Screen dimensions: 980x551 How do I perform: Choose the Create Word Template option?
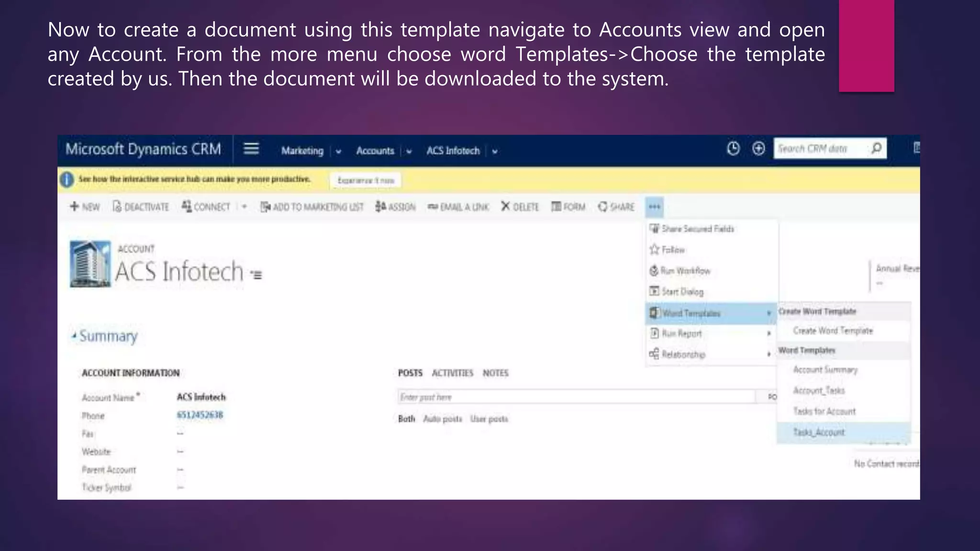(844, 331)
